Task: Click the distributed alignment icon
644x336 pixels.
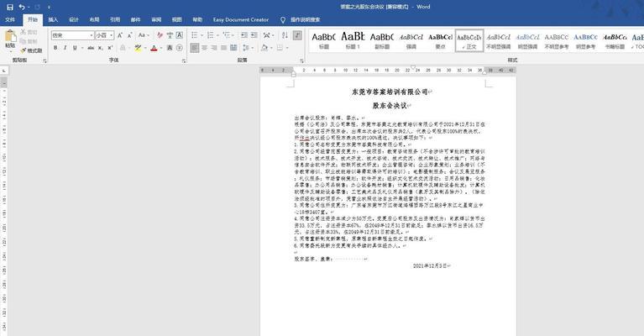Action: (233, 48)
